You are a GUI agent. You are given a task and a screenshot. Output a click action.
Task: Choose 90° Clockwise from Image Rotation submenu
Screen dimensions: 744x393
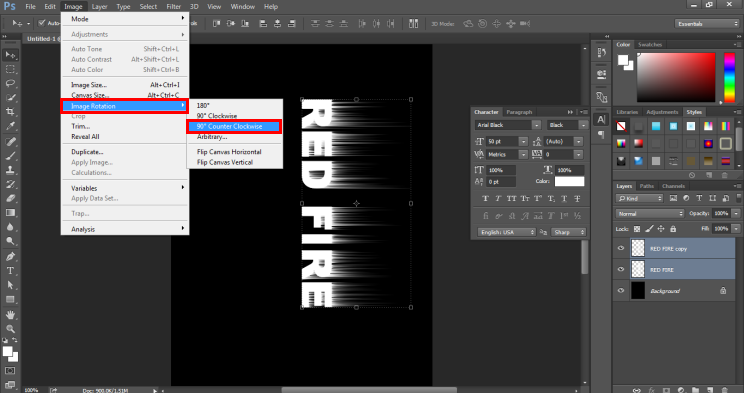pos(217,116)
